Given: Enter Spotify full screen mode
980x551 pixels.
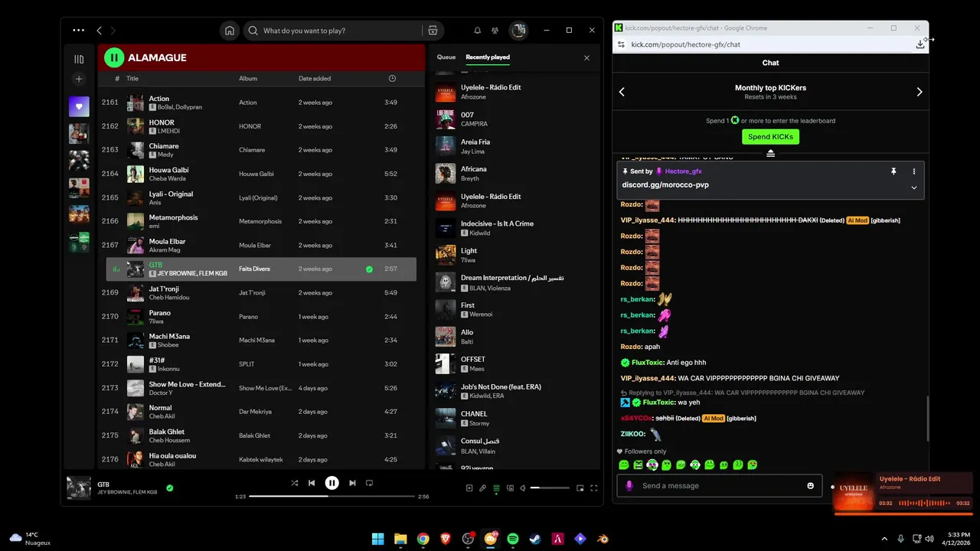Looking at the screenshot, I should 593,487.
